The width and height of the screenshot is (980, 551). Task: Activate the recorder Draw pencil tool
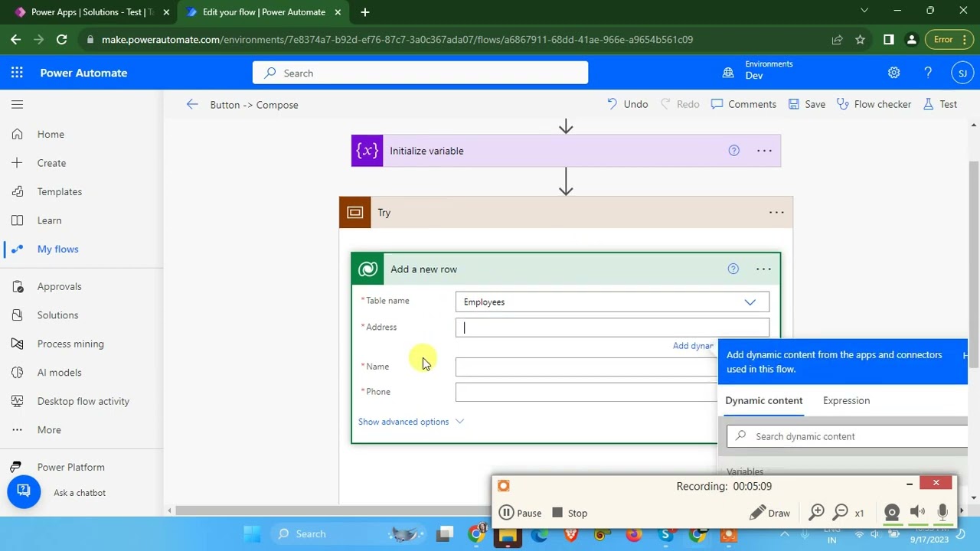(x=770, y=513)
